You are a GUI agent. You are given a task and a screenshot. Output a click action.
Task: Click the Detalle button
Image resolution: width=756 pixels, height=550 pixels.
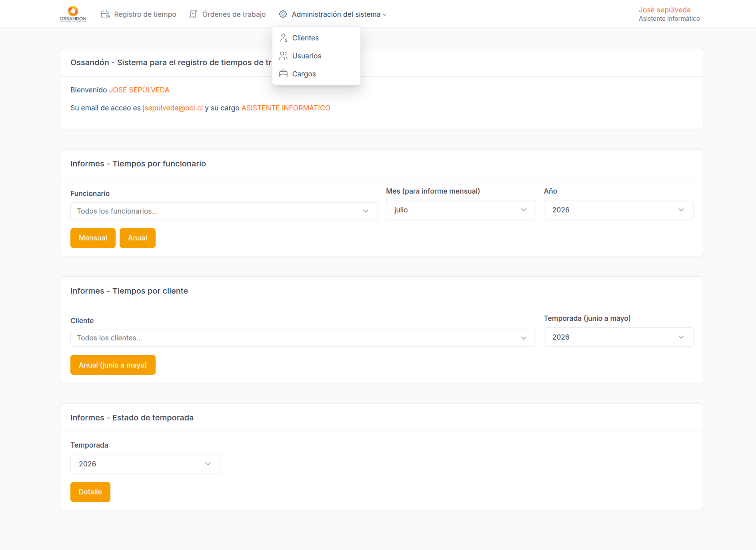[90, 492]
